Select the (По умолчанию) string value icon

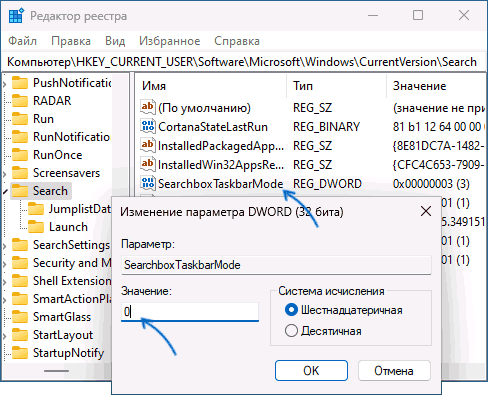[148, 107]
